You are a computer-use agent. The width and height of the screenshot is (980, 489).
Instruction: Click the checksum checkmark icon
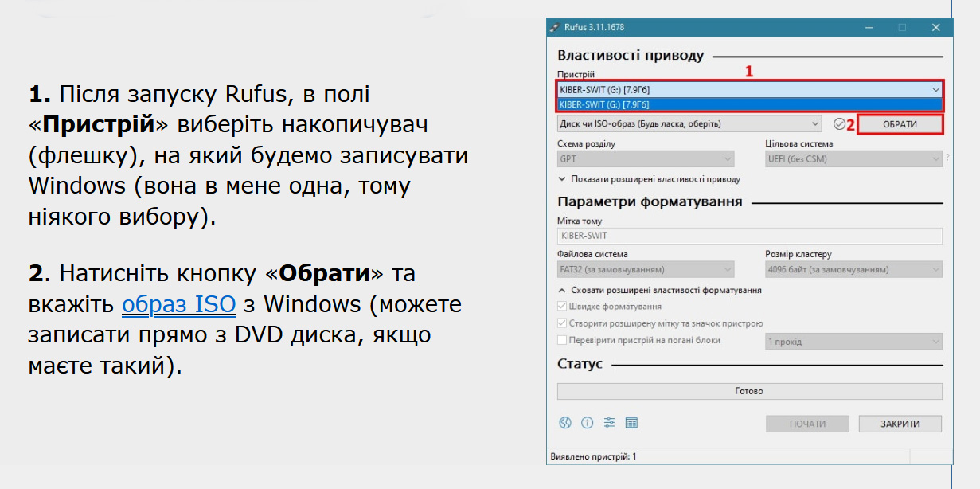839,124
